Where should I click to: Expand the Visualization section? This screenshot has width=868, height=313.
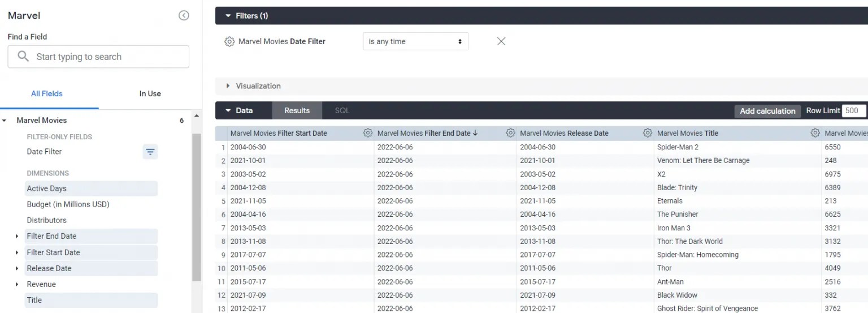[228, 86]
